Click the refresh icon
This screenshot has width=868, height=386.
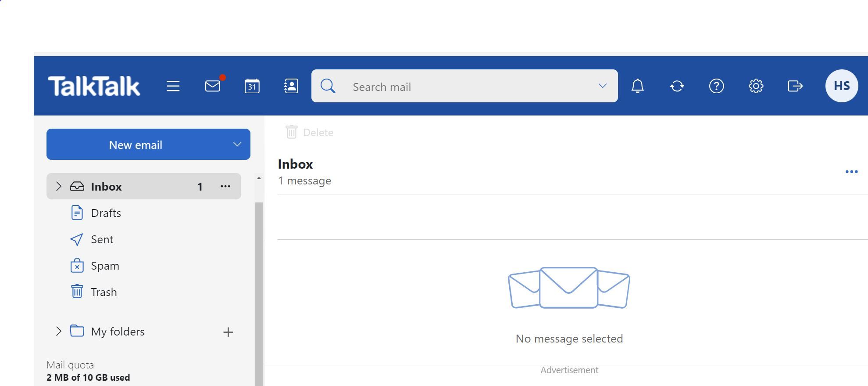(677, 86)
